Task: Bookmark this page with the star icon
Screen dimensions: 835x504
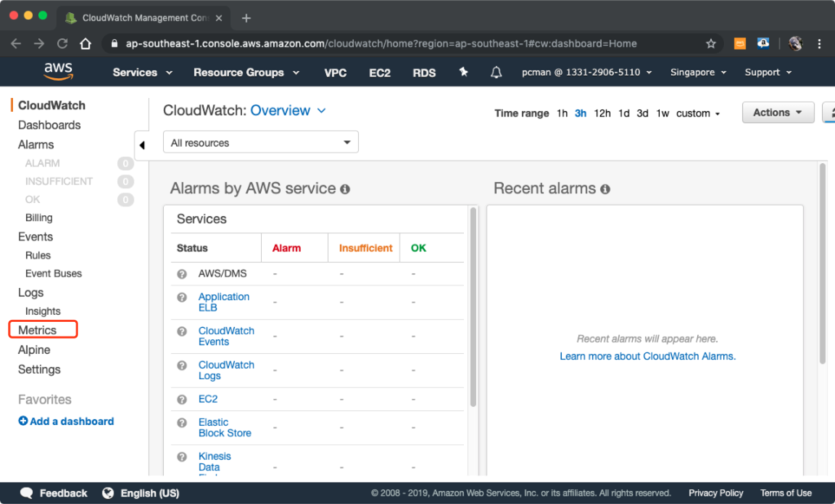Action: pyautogui.click(x=711, y=44)
